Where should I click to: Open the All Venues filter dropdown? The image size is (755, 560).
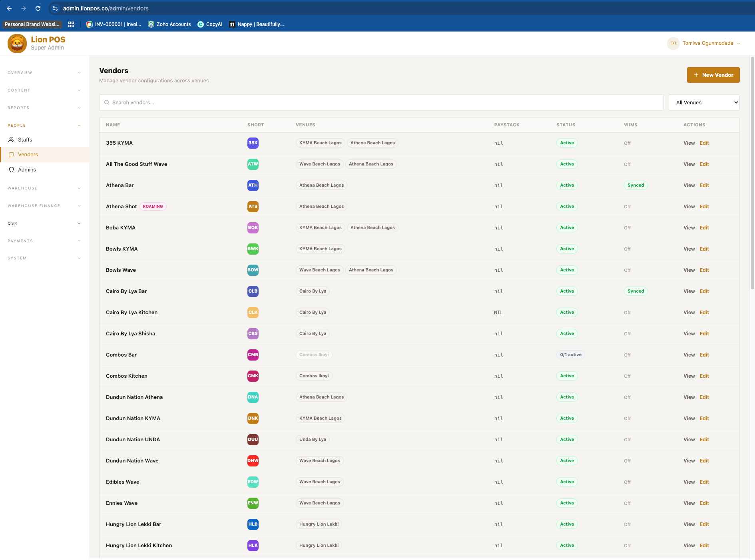coord(704,103)
